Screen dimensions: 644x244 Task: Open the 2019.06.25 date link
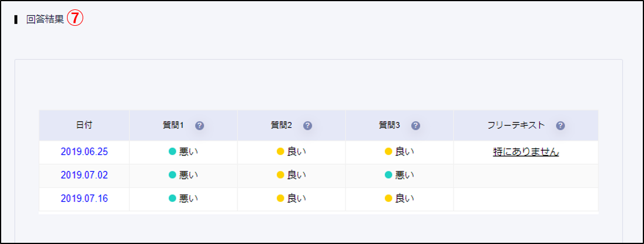[x=84, y=152]
